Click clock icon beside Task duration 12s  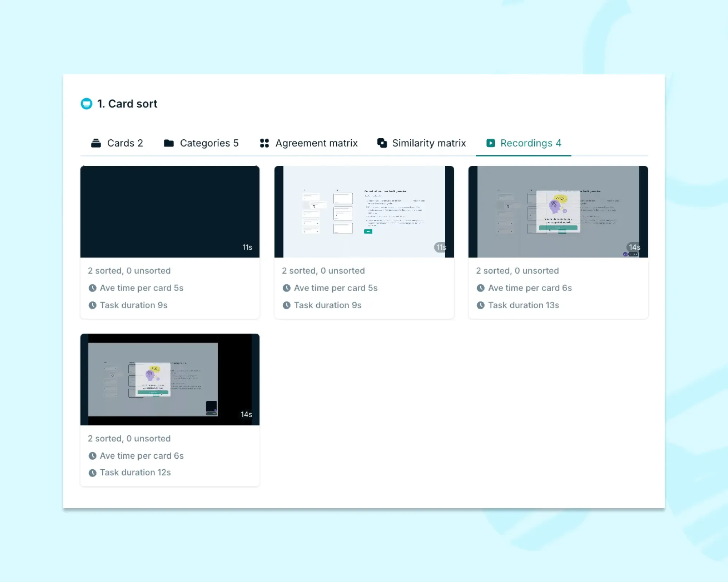(x=92, y=473)
